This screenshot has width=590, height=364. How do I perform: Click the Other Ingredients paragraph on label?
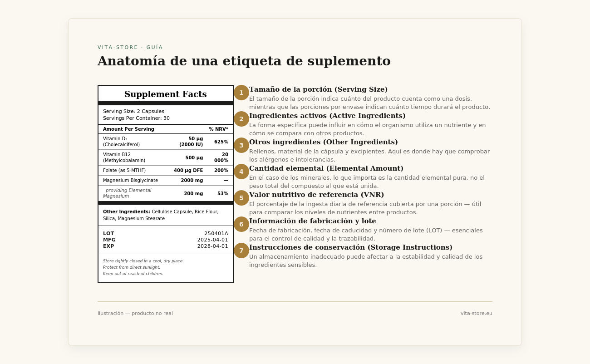coord(161,215)
